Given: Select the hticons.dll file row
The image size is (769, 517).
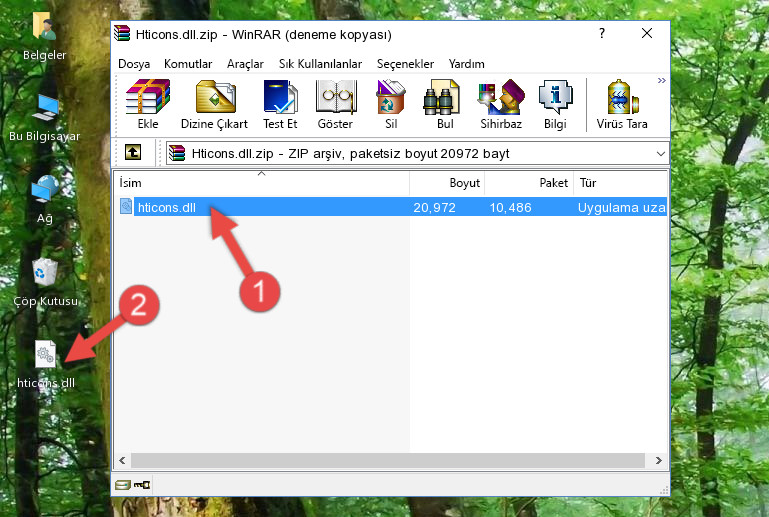Looking at the screenshot, I should tap(391, 207).
